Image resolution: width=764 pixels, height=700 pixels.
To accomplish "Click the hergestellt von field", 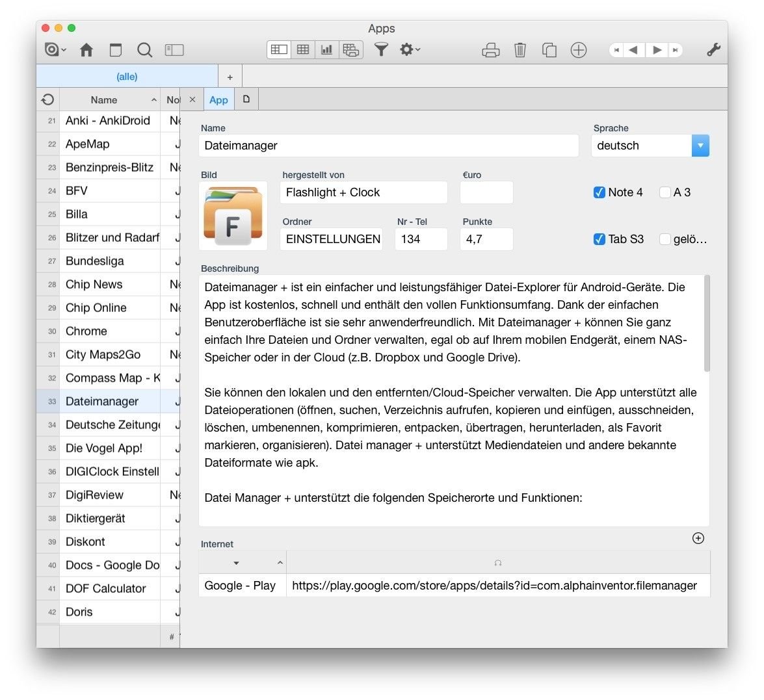I will 363,192.
